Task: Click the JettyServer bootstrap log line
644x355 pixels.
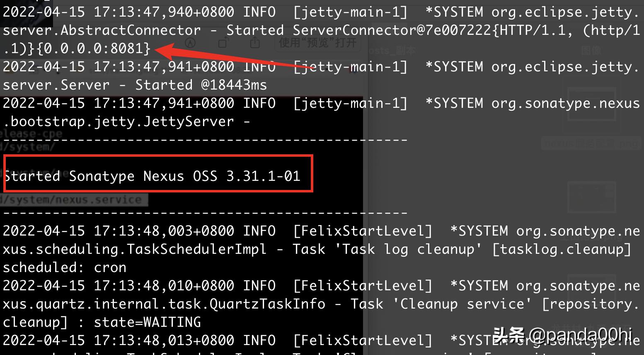Action: 124,121
